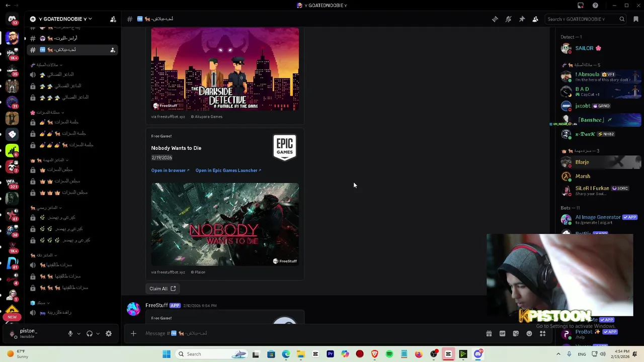The height and width of the screenshot is (362, 644).
Task: Deafen with the headphones icon
Action: [x=90, y=333]
